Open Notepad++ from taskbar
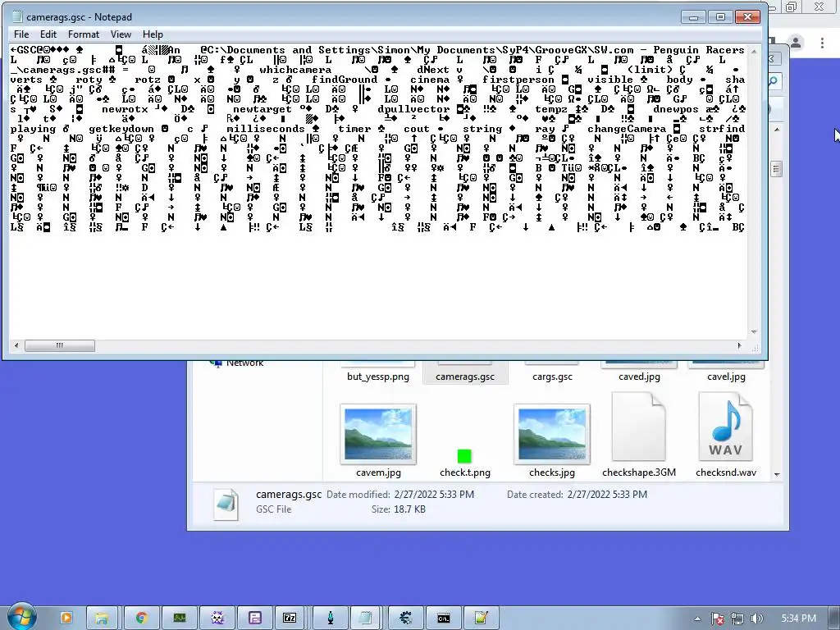840x630 pixels. (481, 618)
